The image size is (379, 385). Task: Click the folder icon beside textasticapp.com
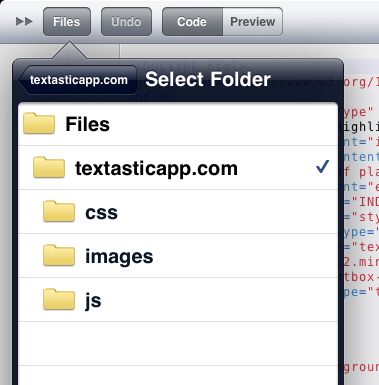49,167
